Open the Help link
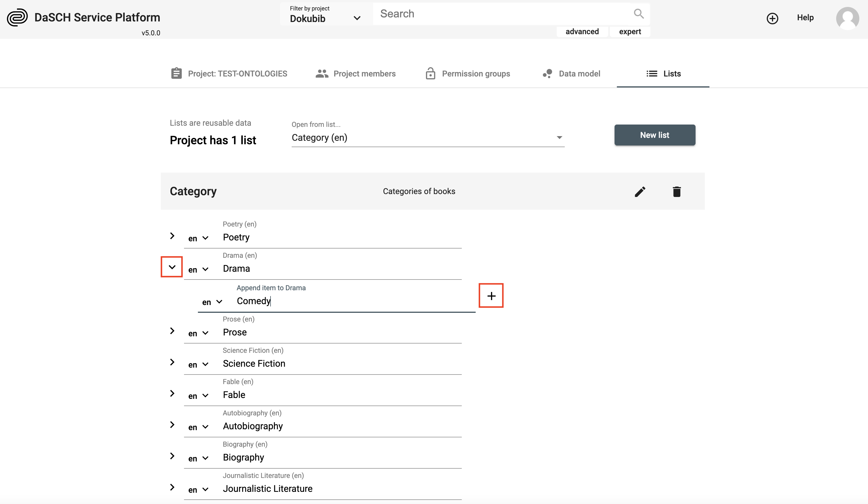 pos(805,18)
